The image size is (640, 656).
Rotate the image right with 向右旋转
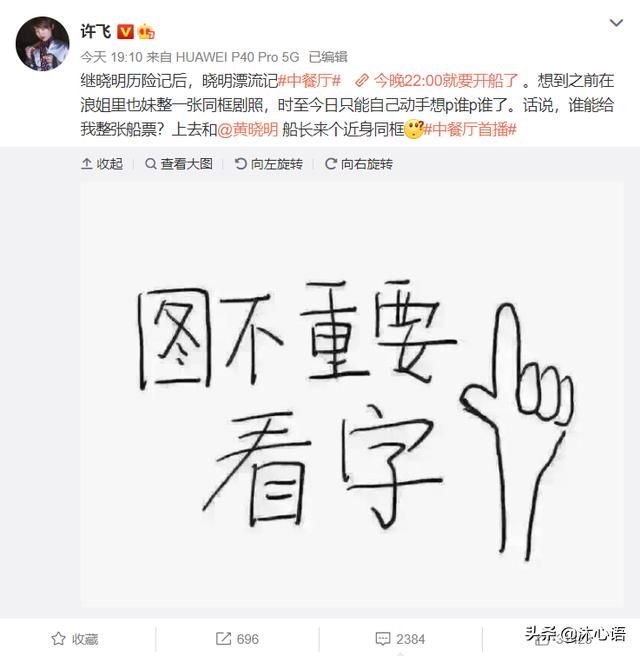pyautogui.click(x=359, y=164)
